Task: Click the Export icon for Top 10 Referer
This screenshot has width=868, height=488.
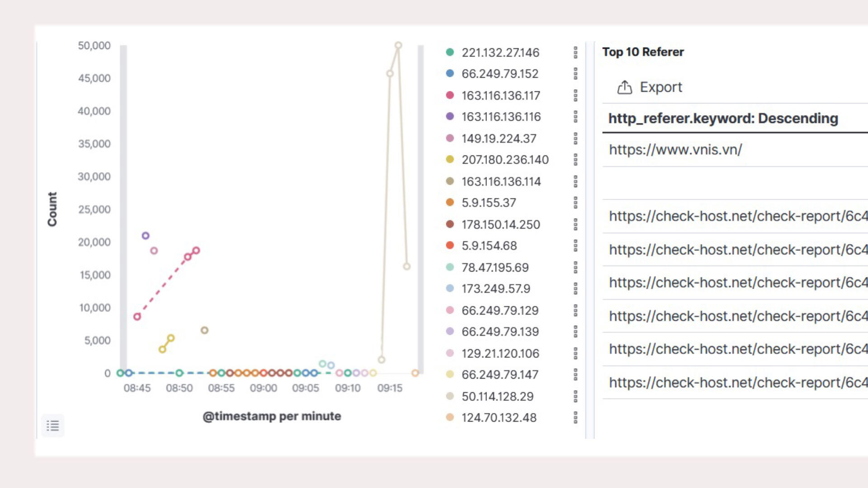Action: coord(625,87)
